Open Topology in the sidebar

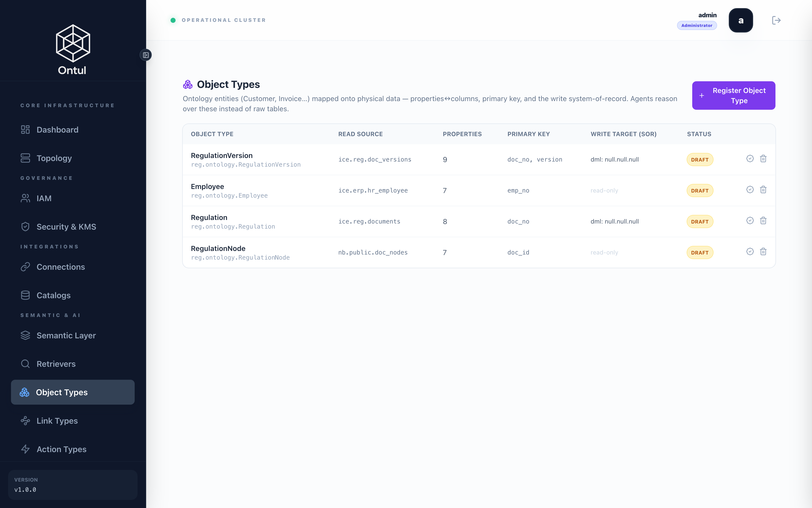click(73, 158)
